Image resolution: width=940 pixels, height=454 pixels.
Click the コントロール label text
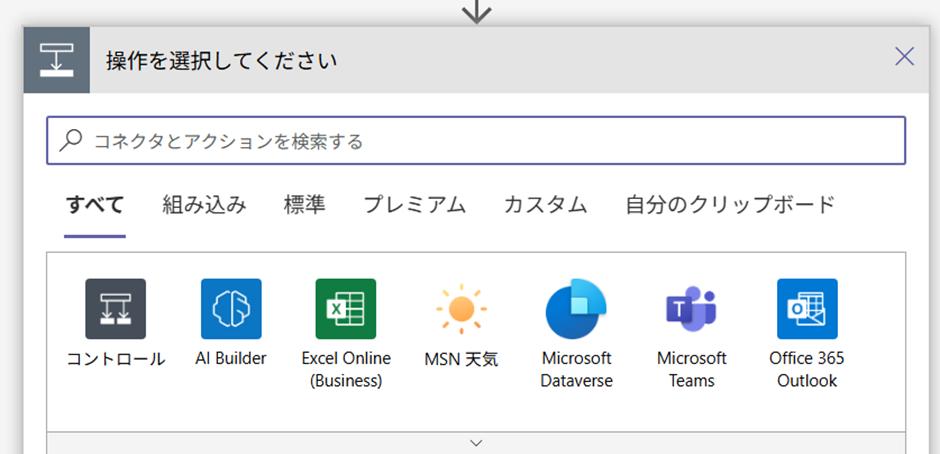(116, 359)
